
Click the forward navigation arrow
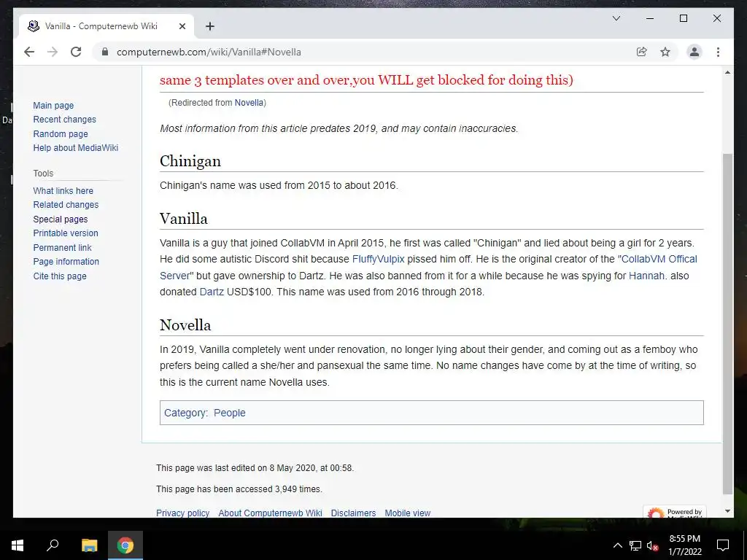pos(53,52)
